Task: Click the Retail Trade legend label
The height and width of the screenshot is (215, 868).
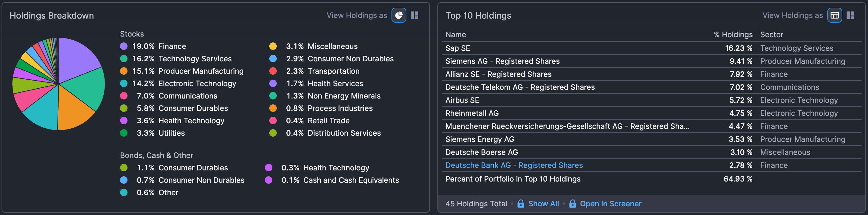Action: (x=329, y=121)
